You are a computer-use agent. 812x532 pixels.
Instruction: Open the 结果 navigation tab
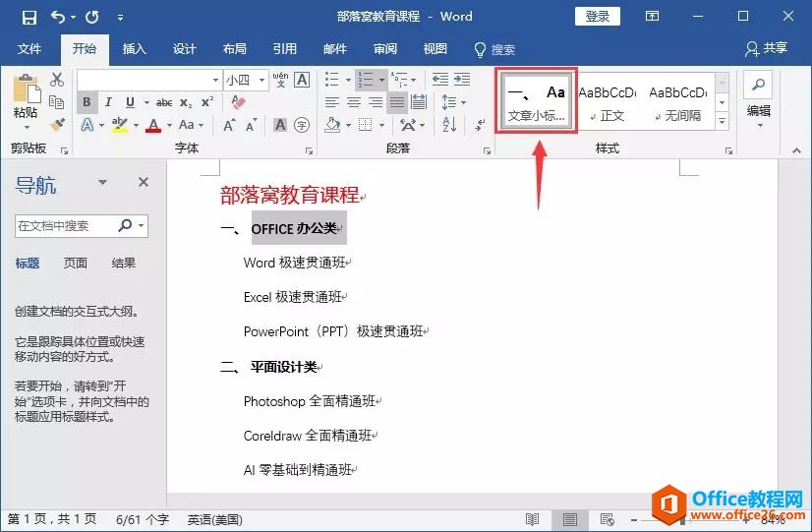tap(123, 264)
